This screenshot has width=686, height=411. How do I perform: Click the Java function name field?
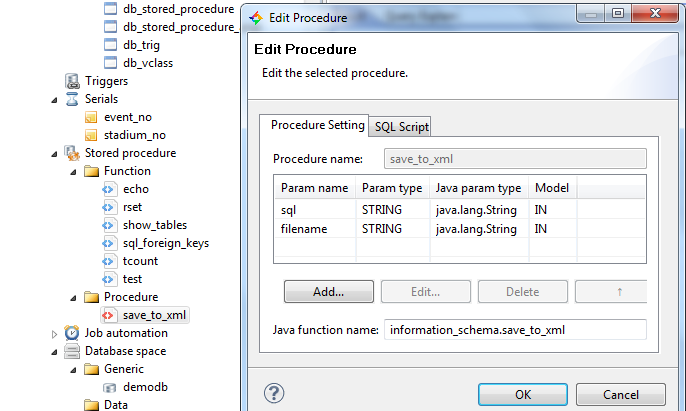[x=514, y=330]
